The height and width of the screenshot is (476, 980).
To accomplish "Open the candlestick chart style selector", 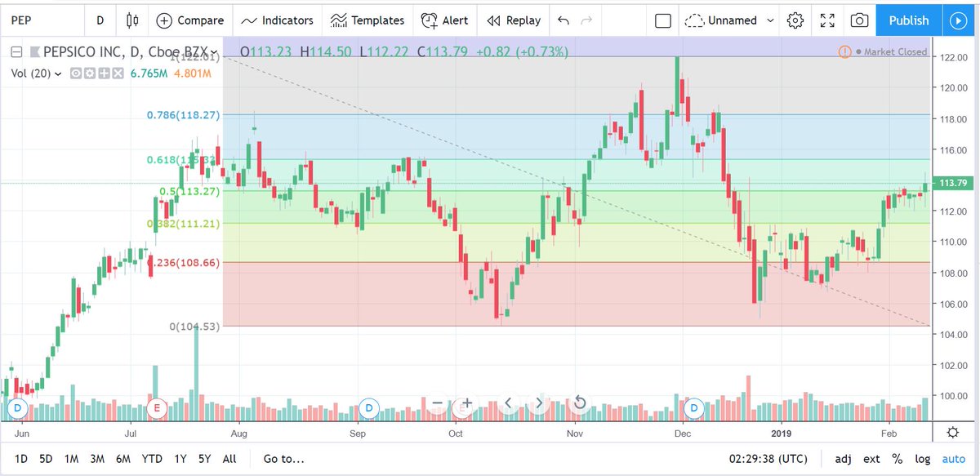I will (x=133, y=20).
